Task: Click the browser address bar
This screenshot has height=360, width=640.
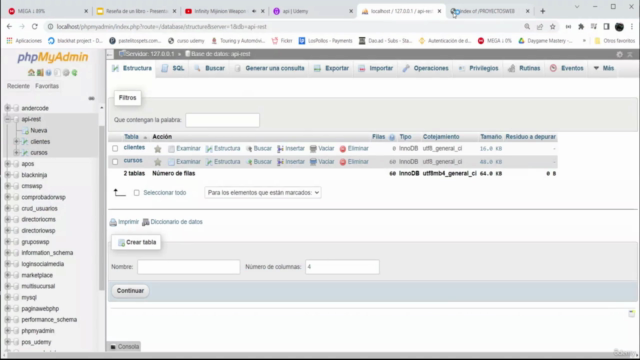Action: (x=282, y=27)
